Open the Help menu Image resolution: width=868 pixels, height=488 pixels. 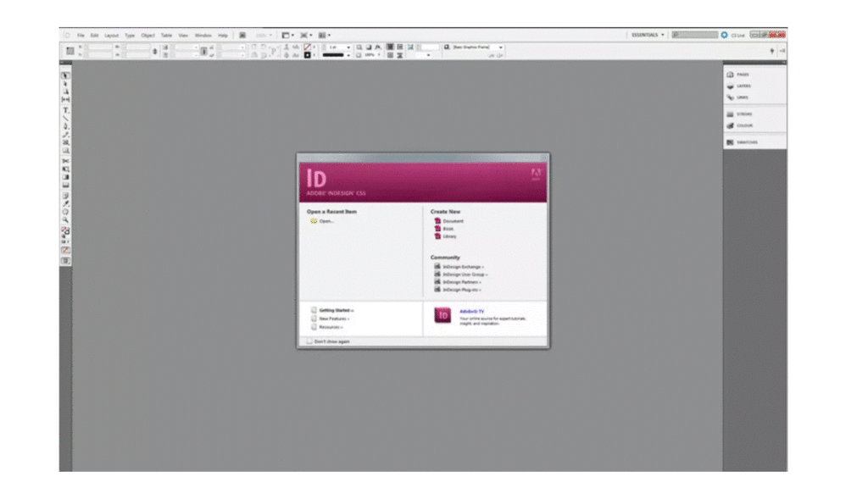pos(223,35)
